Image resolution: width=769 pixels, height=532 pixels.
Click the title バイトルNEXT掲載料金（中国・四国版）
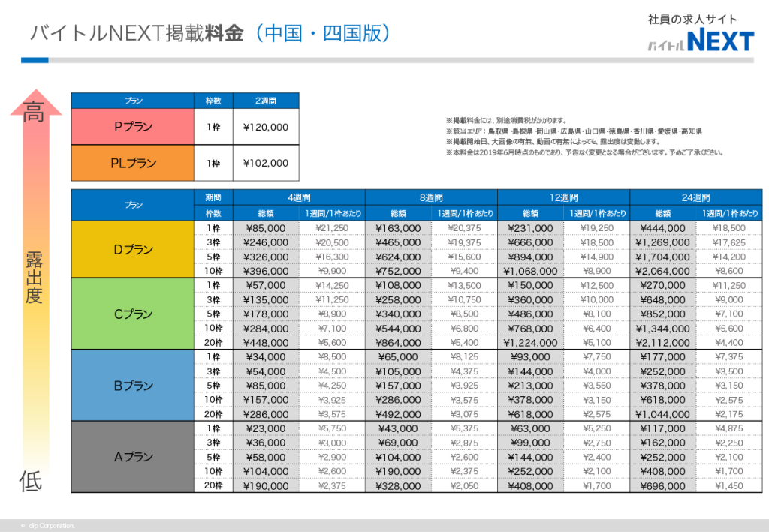(x=210, y=33)
